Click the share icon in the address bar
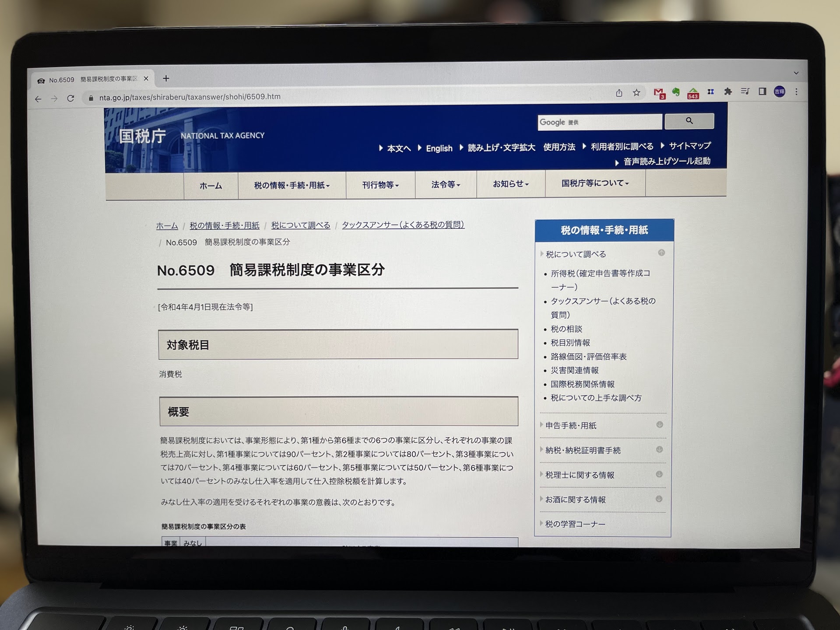The height and width of the screenshot is (630, 840). [619, 93]
